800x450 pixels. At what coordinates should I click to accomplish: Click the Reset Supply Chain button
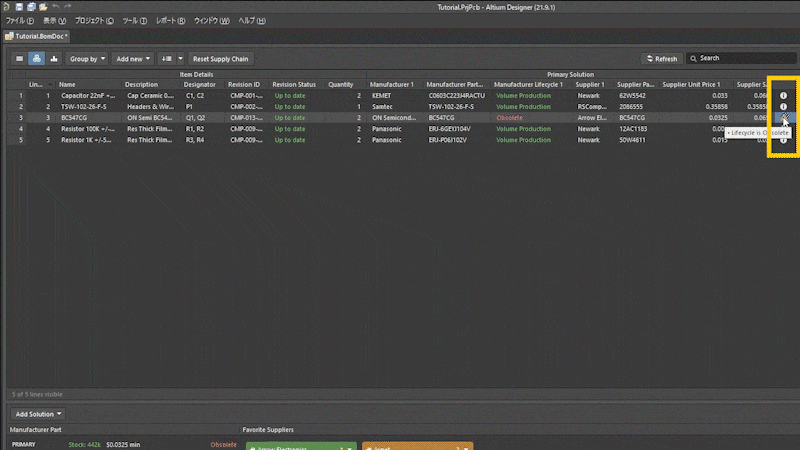(220, 59)
